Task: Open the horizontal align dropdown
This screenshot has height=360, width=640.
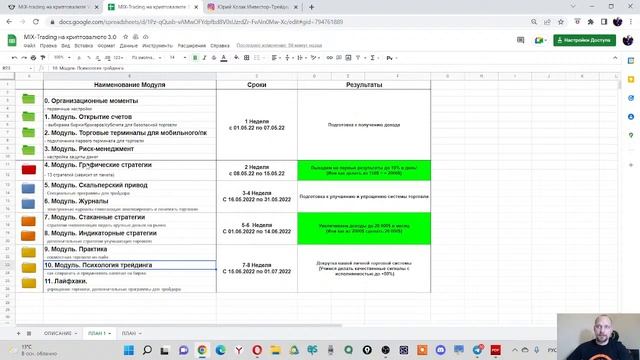Action: click(276, 58)
